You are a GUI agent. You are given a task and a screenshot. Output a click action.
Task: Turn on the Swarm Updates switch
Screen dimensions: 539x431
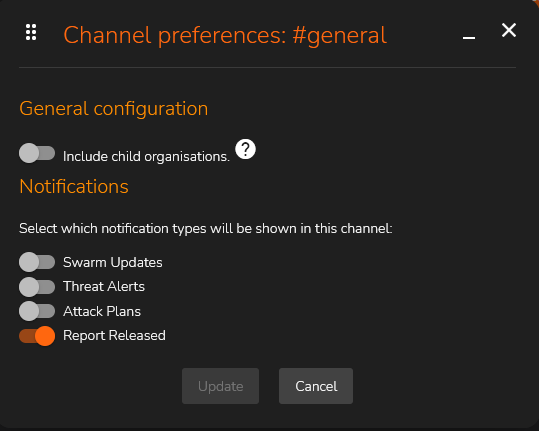coord(37,262)
